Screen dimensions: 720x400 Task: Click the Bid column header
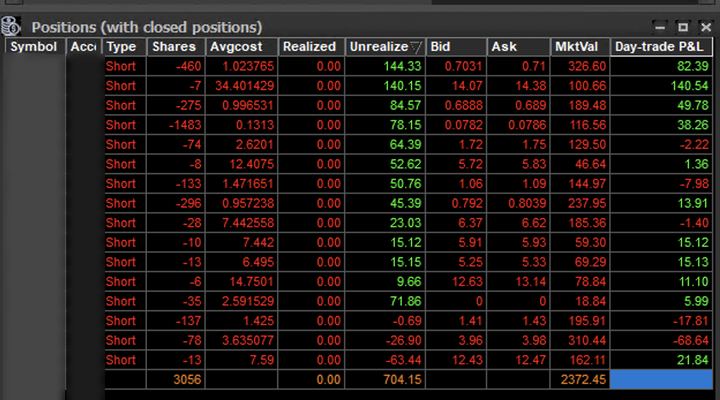[x=456, y=47]
